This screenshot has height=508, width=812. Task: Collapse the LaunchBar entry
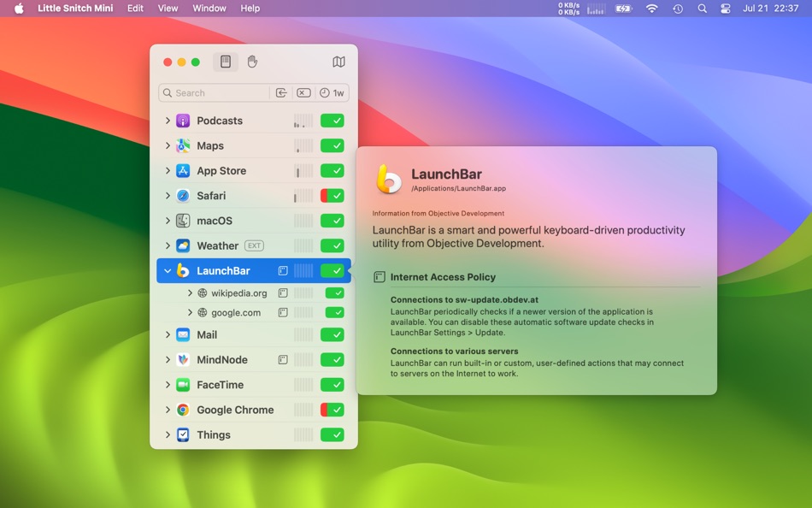(167, 270)
